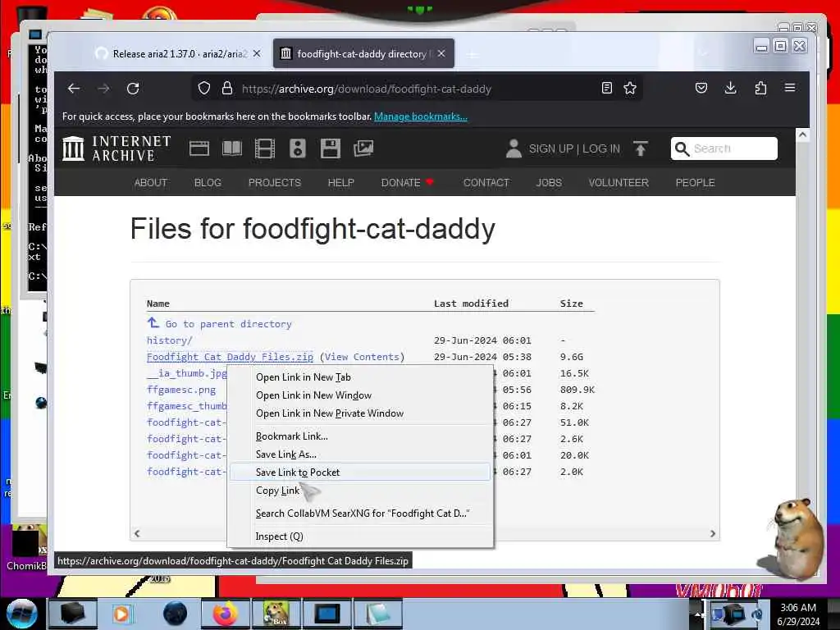
Task: Open the ABOUT navigation link
Action: tap(151, 183)
